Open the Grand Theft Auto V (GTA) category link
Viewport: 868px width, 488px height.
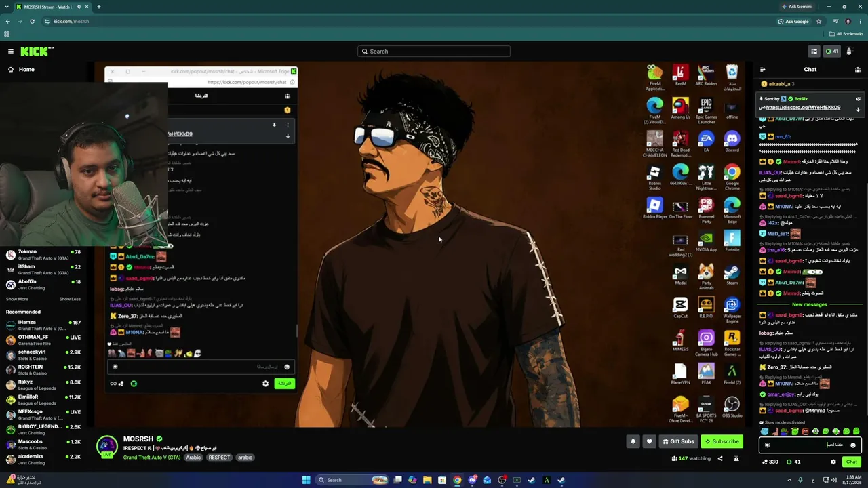pos(152,457)
